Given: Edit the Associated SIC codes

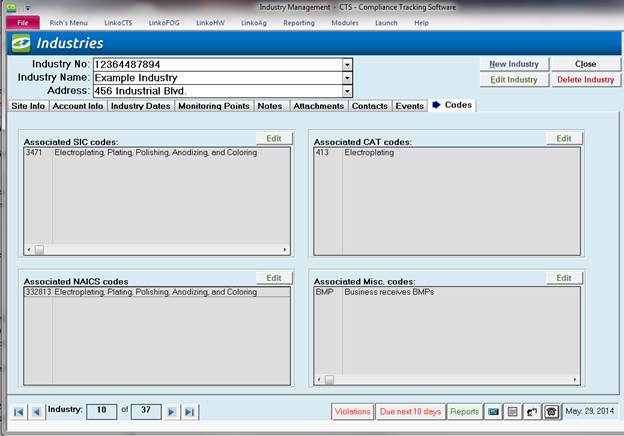Looking at the screenshot, I should tap(272, 138).
